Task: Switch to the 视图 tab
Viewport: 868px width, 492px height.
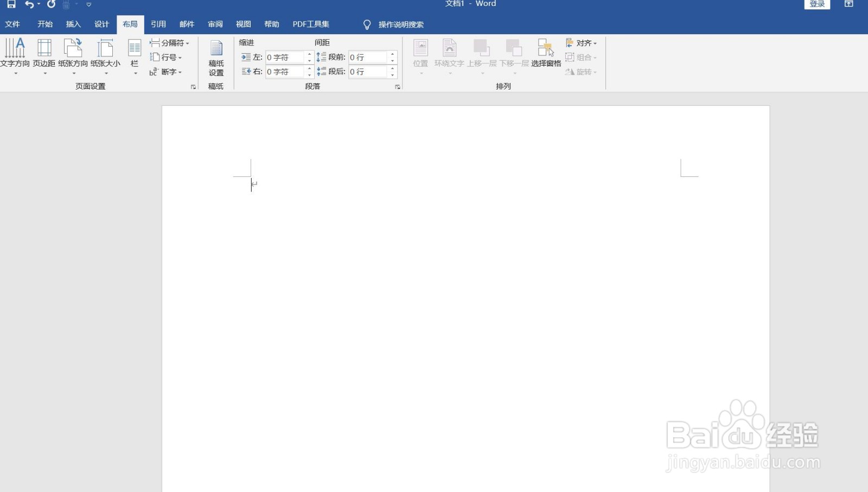Action: [x=244, y=24]
